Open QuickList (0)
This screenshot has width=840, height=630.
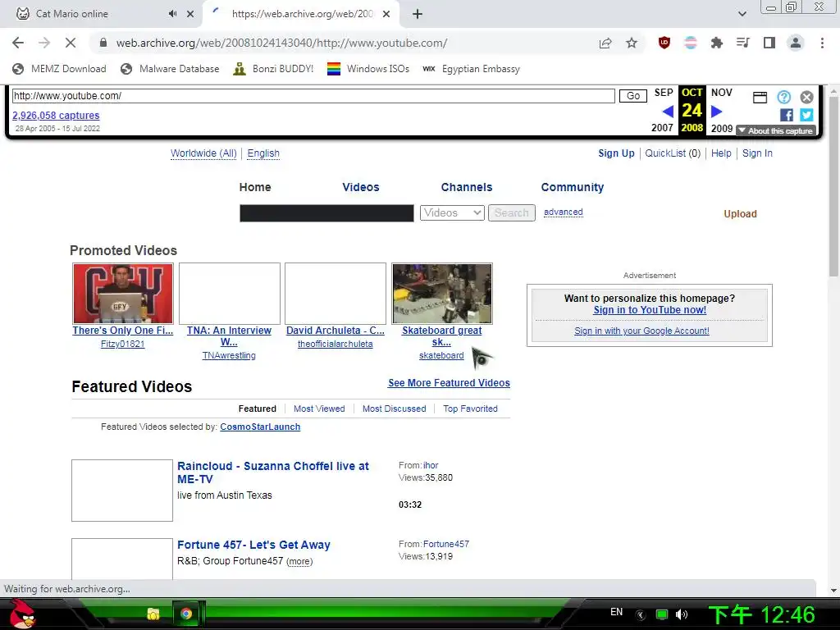(673, 153)
